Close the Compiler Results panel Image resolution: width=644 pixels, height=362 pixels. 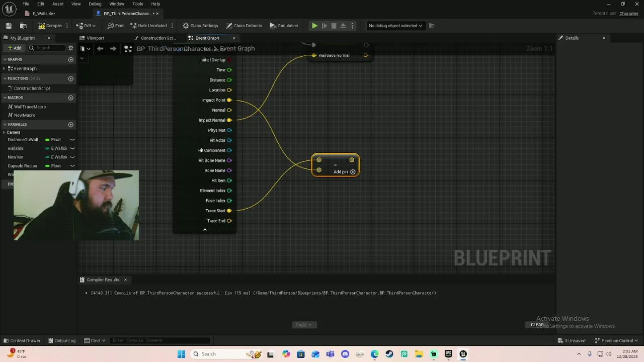(125, 280)
